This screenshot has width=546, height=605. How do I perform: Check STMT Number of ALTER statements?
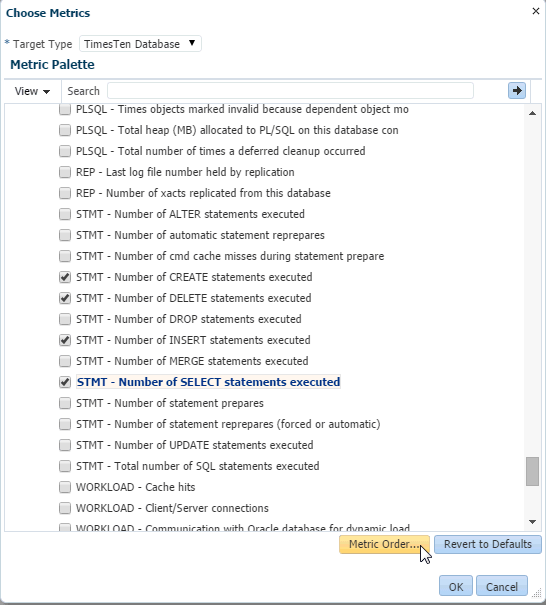click(65, 214)
